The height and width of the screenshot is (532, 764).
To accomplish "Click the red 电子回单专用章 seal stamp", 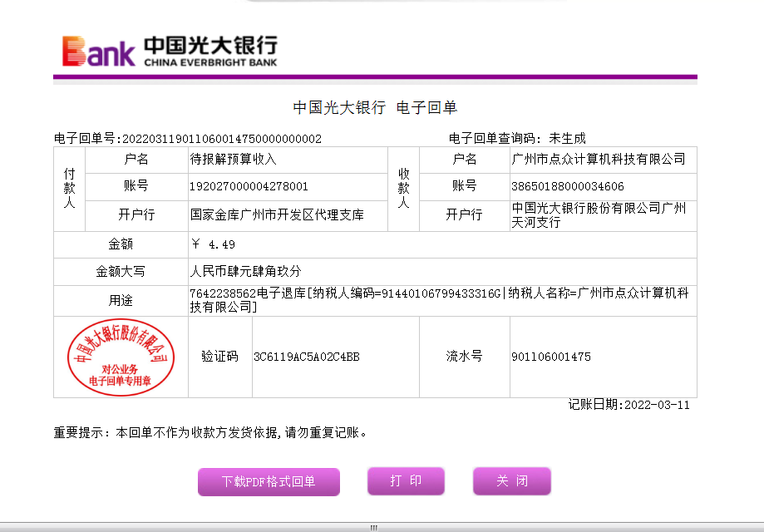I will coord(121,357).
